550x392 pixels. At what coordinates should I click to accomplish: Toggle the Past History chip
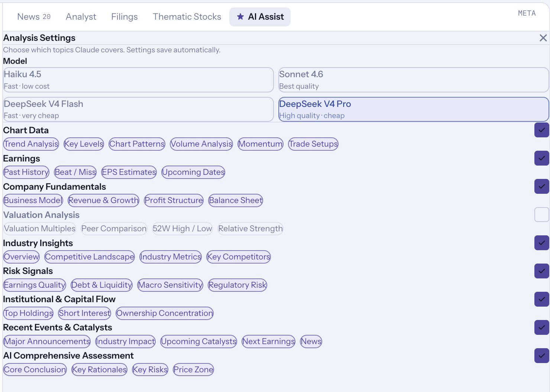coord(26,172)
